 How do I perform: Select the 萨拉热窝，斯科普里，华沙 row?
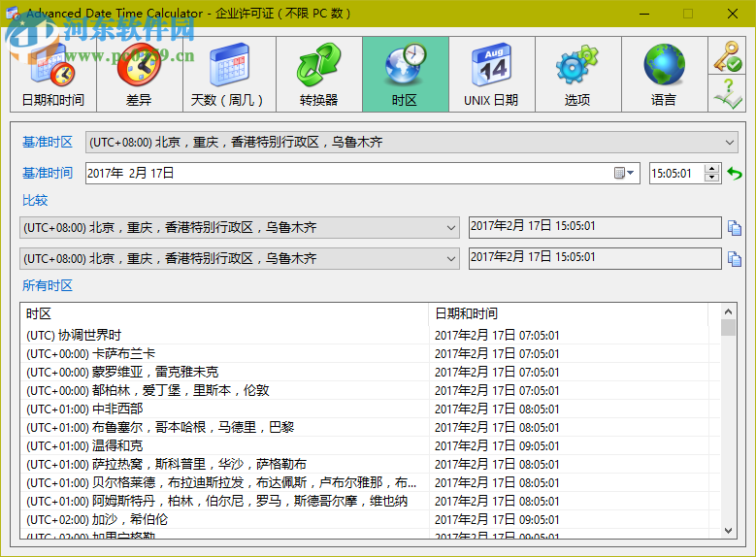[x=371, y=465]
